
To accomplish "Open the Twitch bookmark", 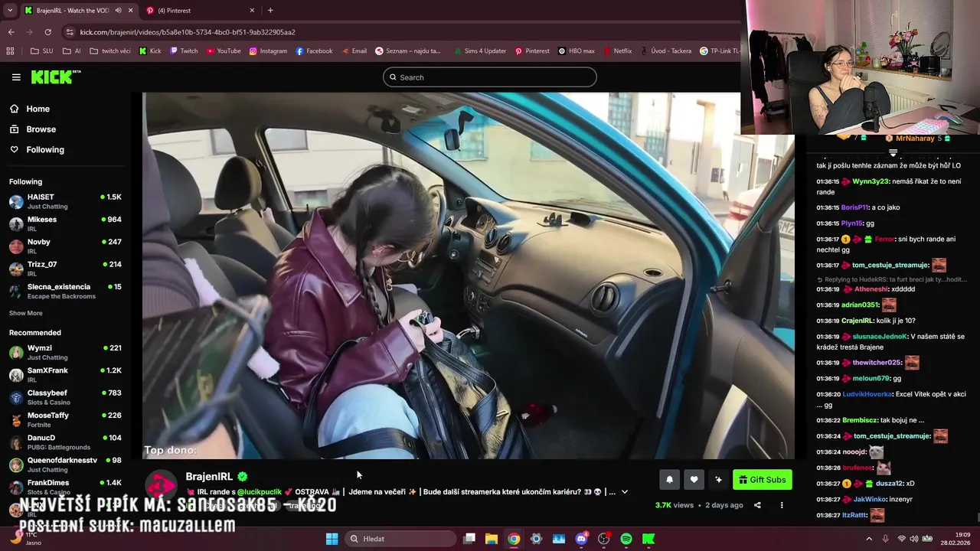I will click(x=184, y=51).
